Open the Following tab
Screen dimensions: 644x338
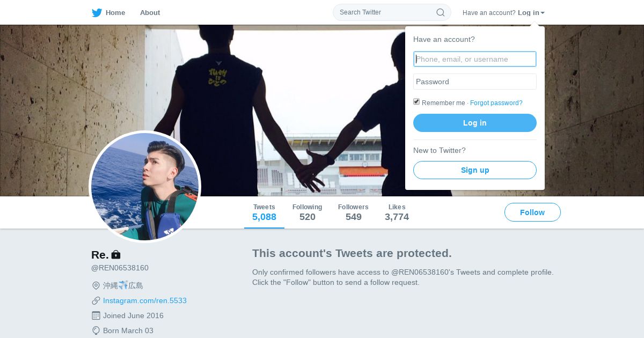click(x=307, y=212)
